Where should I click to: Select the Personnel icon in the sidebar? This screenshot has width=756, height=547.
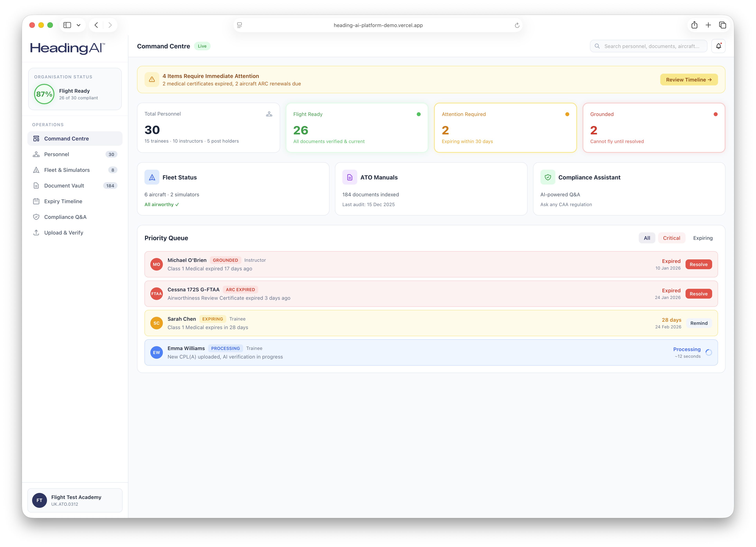tap(36, 154)
